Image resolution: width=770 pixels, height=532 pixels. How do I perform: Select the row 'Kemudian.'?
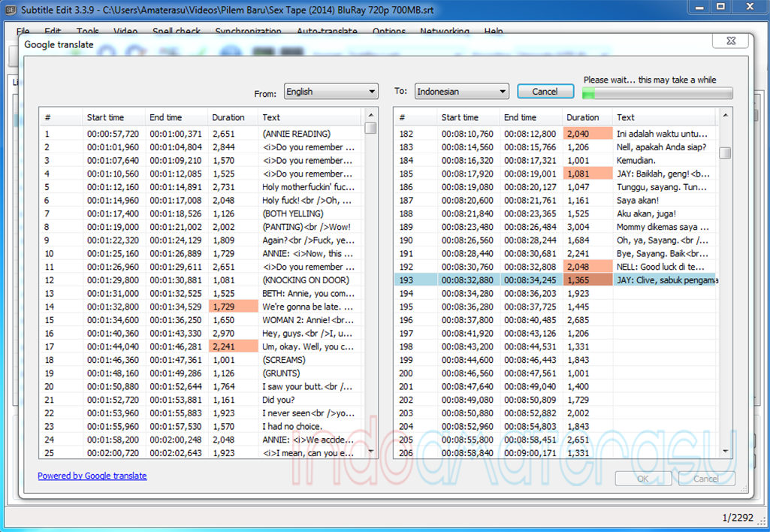click(557, 160)
